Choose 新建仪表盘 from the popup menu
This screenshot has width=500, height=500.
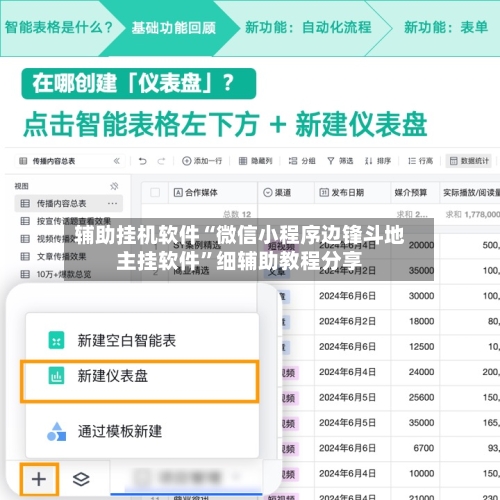coord(140,382)
